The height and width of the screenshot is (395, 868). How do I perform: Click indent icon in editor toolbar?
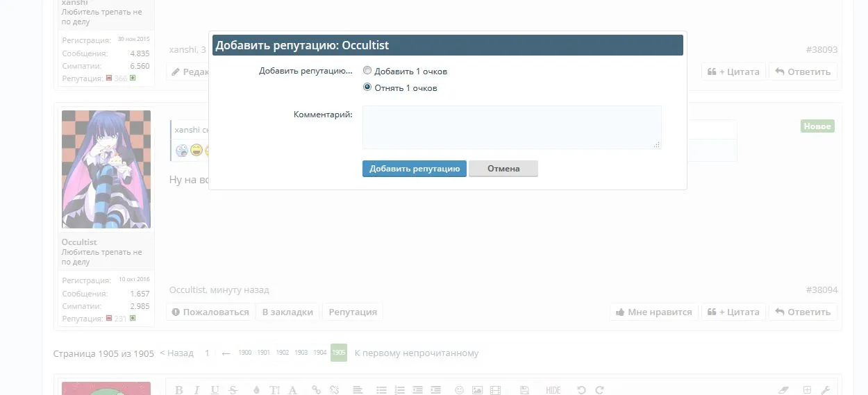tap(435, 390)
